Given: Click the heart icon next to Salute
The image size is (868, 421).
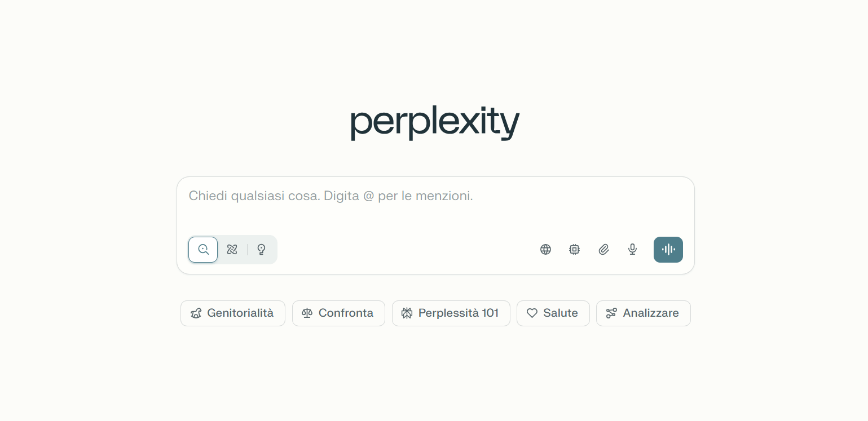Looking at the screenshot, I should coord(532,313).
